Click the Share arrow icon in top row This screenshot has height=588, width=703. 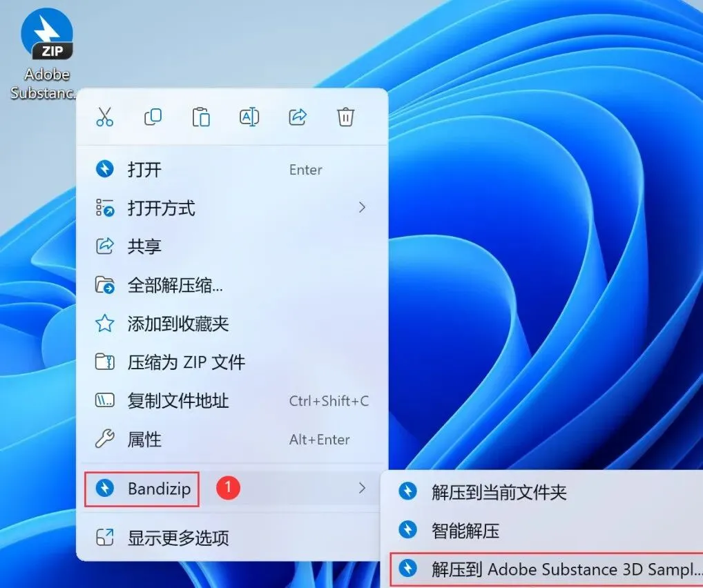pos(297,117)
